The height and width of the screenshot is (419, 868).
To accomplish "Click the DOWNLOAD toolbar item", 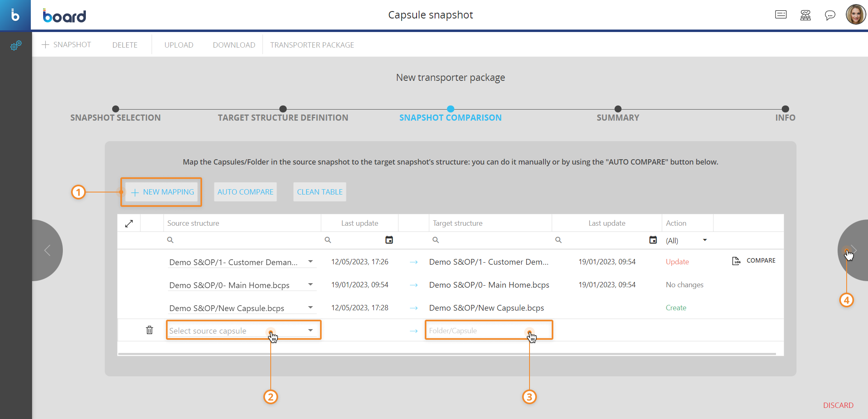I will [234, 45].
